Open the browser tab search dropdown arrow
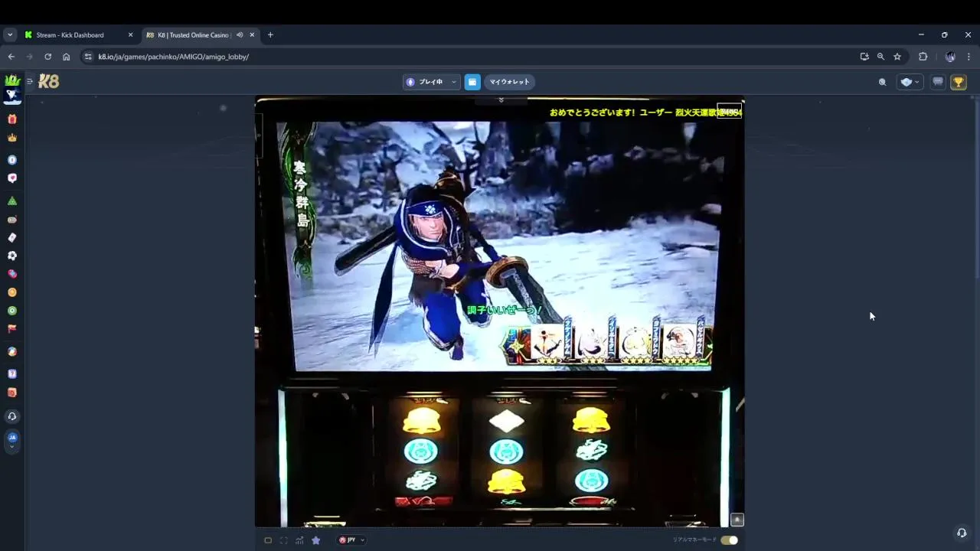Screen dimensions: 980x551 point(10,35)
